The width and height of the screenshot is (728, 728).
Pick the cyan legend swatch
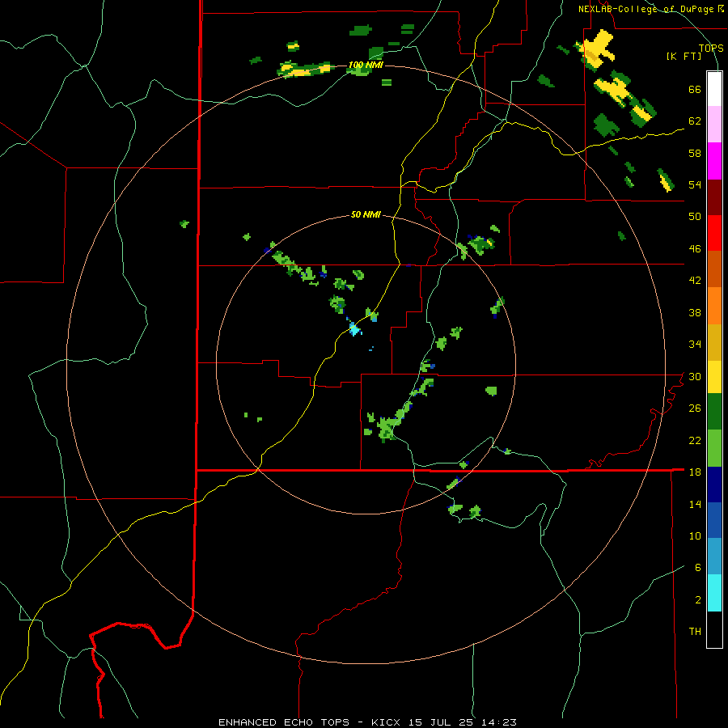(x=714, y=593)
